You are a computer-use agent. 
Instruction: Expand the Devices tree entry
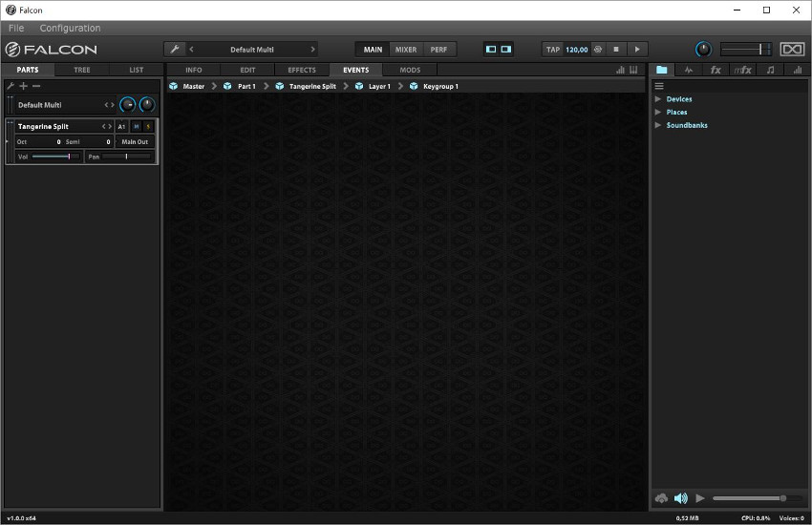click(657, 98)
